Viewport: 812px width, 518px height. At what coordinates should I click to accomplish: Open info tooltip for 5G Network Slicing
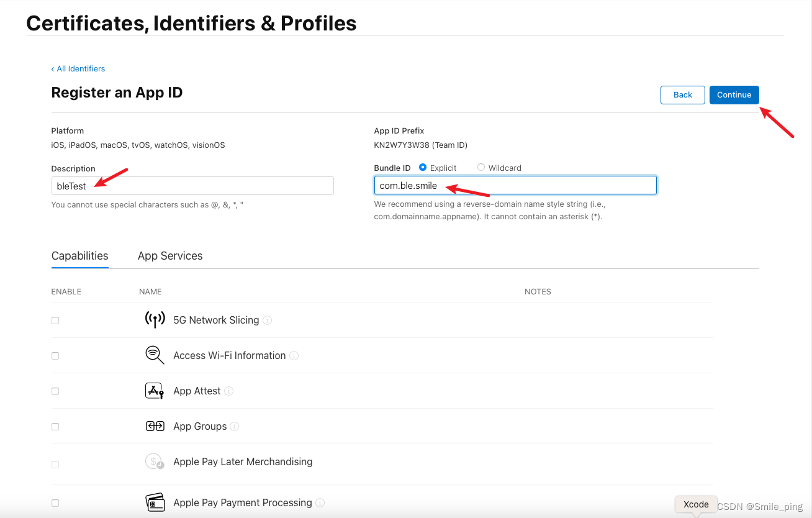pos(268,320)
